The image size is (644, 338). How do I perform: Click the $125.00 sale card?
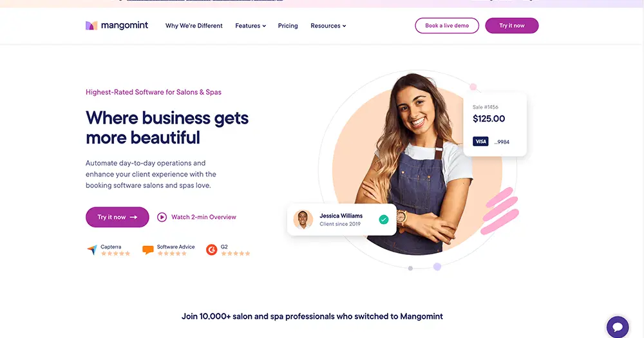click(x=495, y=124)
